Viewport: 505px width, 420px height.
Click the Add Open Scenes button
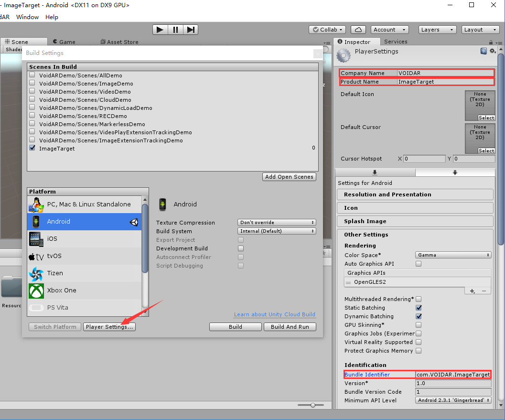[x=289, y=177]
